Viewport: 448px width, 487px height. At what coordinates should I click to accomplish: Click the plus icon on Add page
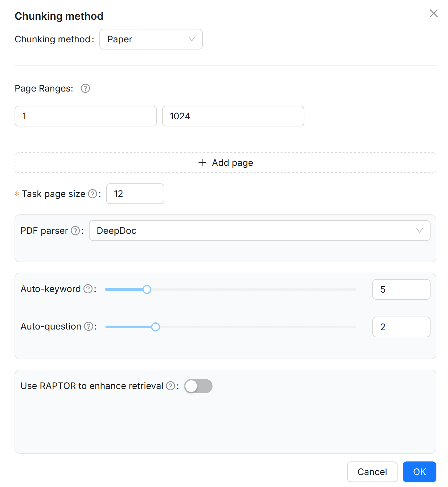(x=202, y=163)
